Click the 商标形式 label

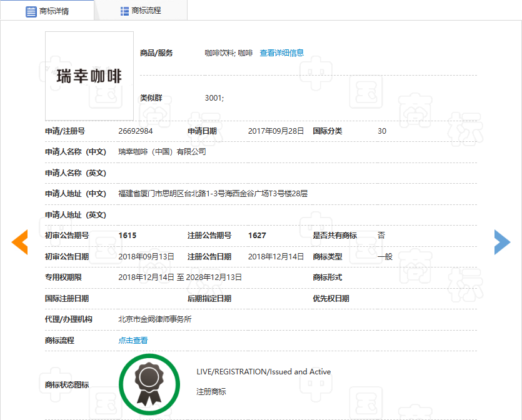[327, 277]
